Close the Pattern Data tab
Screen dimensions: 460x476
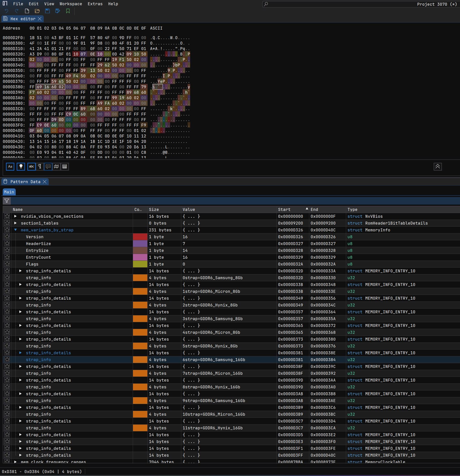45,182
